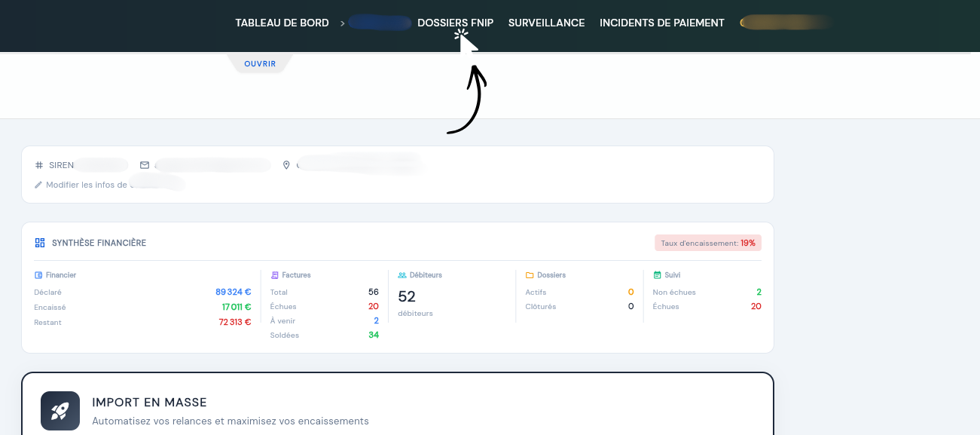
Task: Click the rocket icon for Import en masse
Action: click(60, 411)
